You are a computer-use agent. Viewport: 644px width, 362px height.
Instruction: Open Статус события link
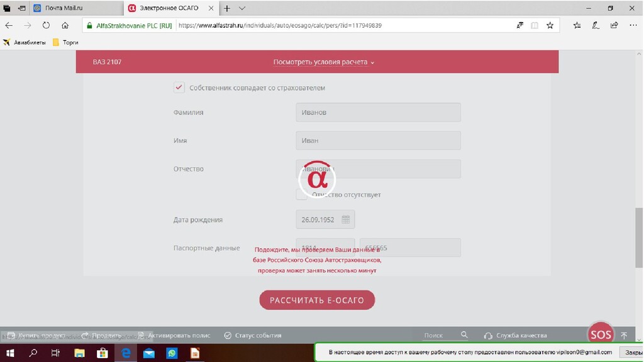(253, 336)
